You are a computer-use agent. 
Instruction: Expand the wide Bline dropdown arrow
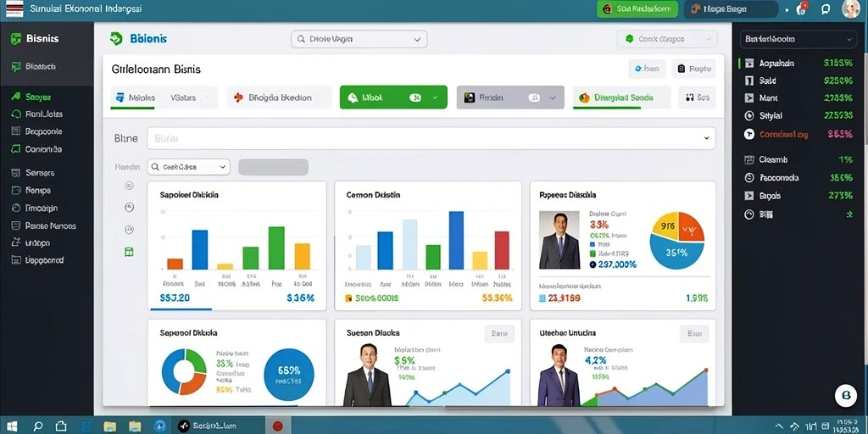coord(706,138)
